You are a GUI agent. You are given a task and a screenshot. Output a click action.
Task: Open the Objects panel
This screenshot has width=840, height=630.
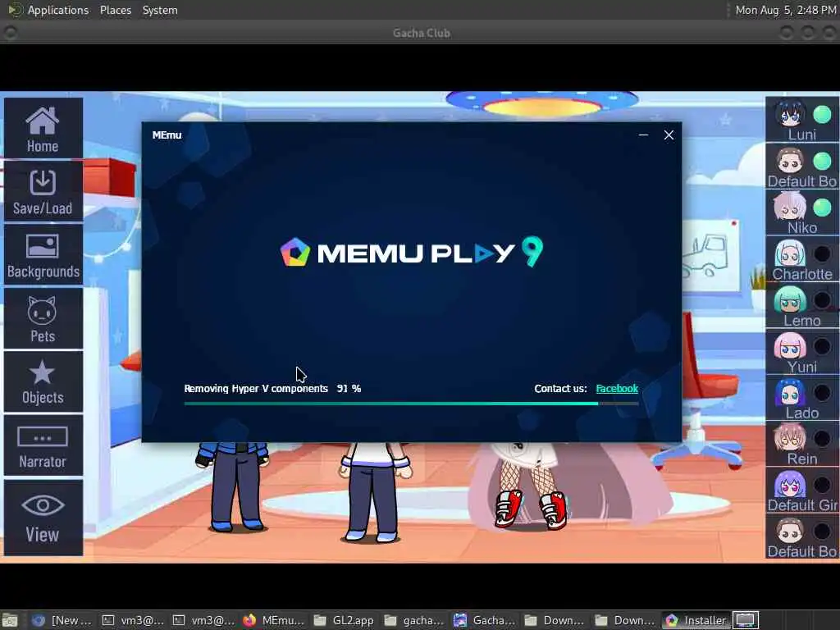(43, 382)
